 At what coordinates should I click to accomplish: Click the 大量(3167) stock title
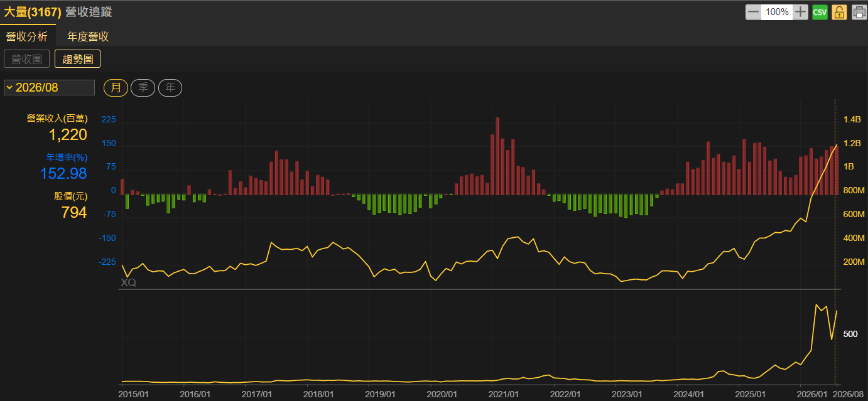click(x=33, y=12)
